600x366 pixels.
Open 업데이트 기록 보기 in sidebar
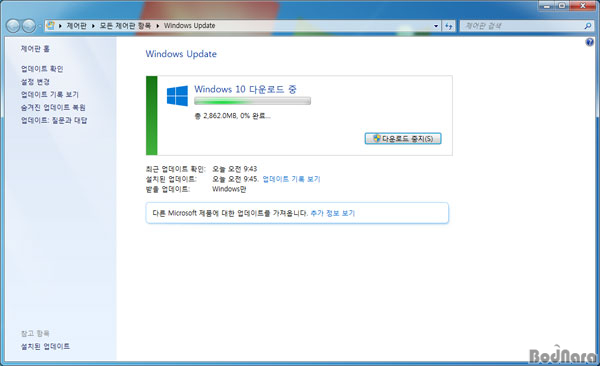50,95
